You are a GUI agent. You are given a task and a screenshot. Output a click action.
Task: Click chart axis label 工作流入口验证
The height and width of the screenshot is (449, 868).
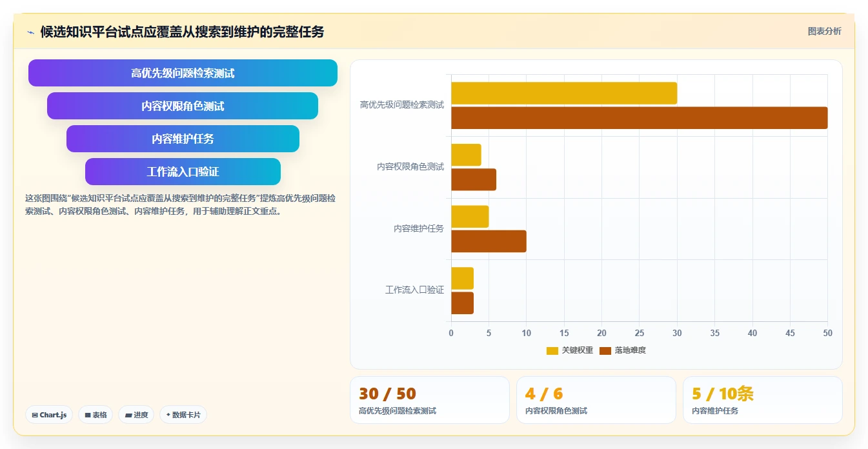point(414,290)
